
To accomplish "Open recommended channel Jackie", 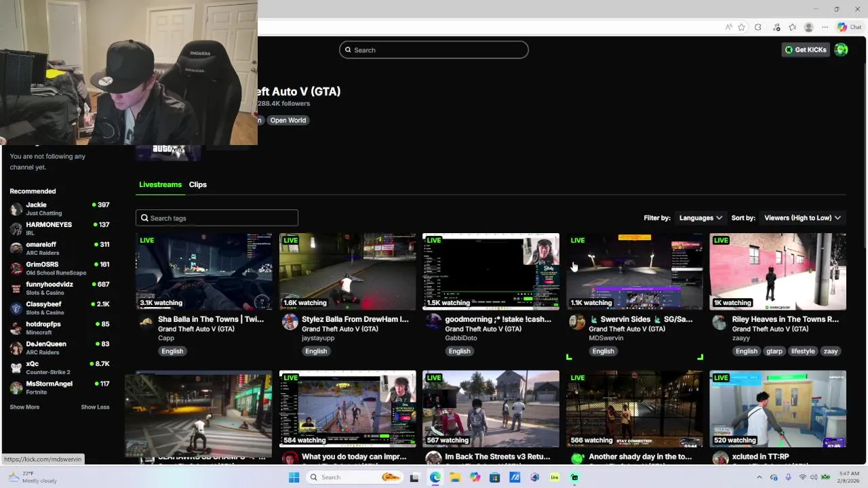I will pos(60,208).
